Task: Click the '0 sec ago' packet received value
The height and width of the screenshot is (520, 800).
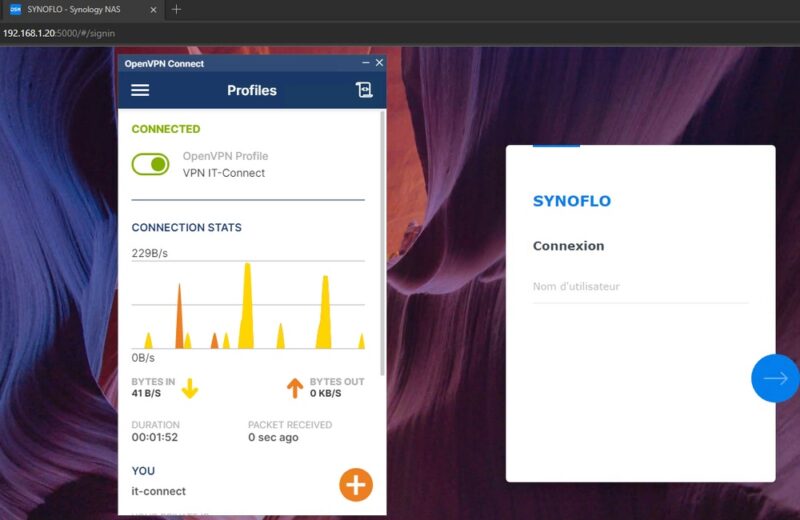Action: [x=273, y=437]
